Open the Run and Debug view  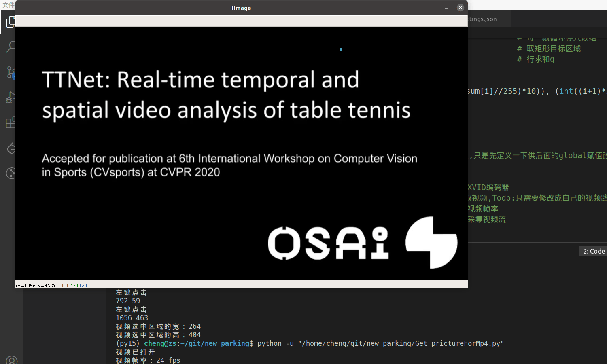coord(11,97)
